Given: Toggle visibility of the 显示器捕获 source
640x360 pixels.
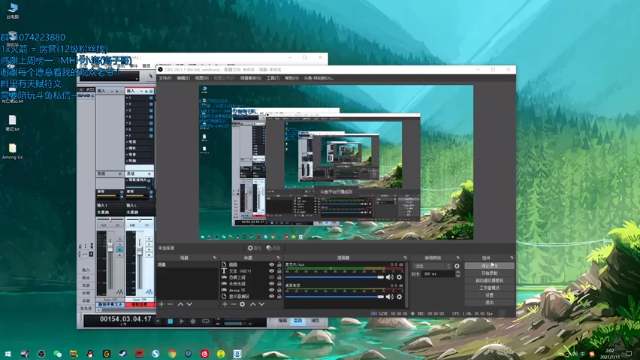Looking at the screenshot, I should coord(271,296).
